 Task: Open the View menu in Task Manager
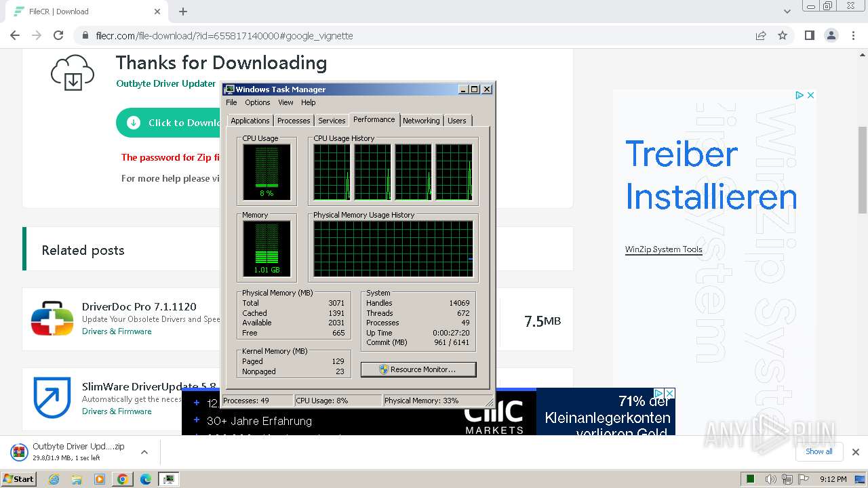[x=285, y=102]
